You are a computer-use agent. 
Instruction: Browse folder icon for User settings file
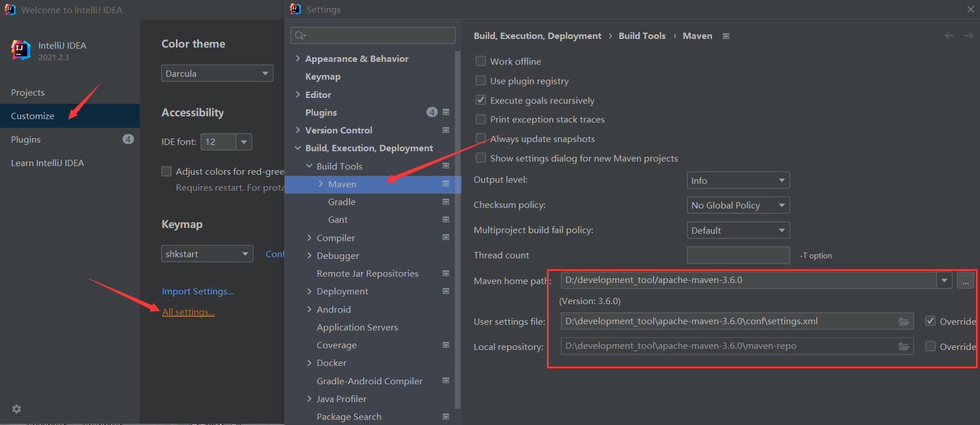(x=904, y=321)
